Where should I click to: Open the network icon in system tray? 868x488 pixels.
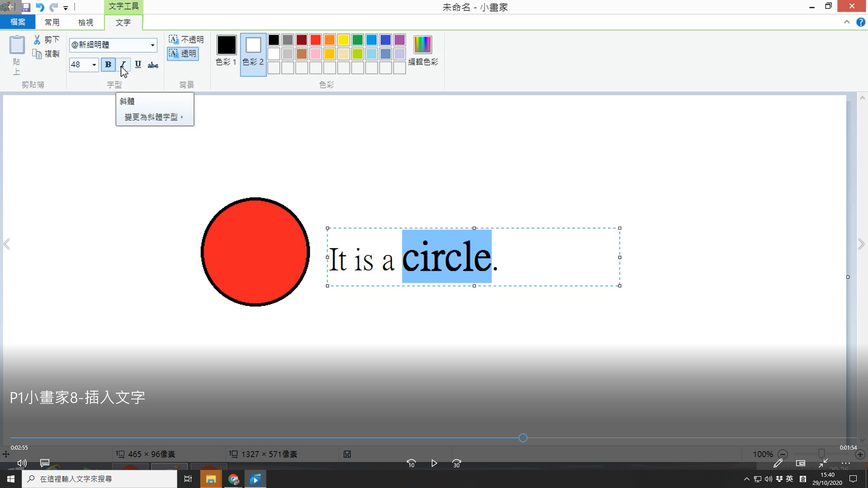(x=758, y=479)
